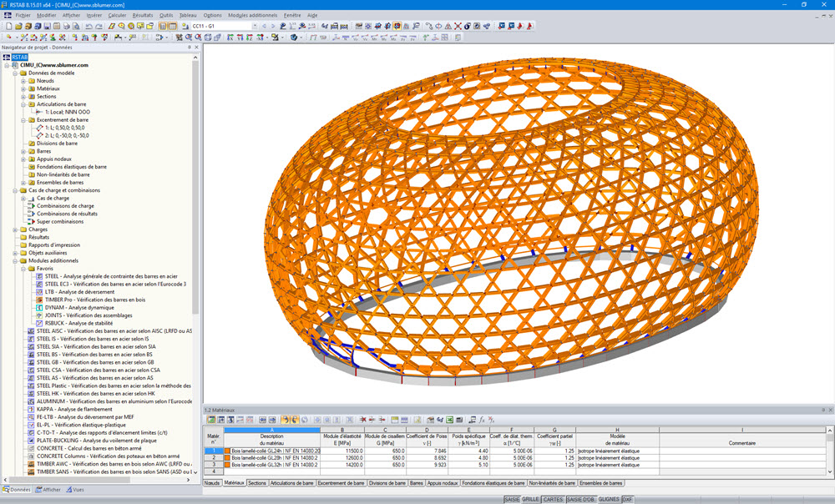Image resolution: width=835 pixels, height=504 pixels.
Task: Go to next load case arrow
Action: 273,26
